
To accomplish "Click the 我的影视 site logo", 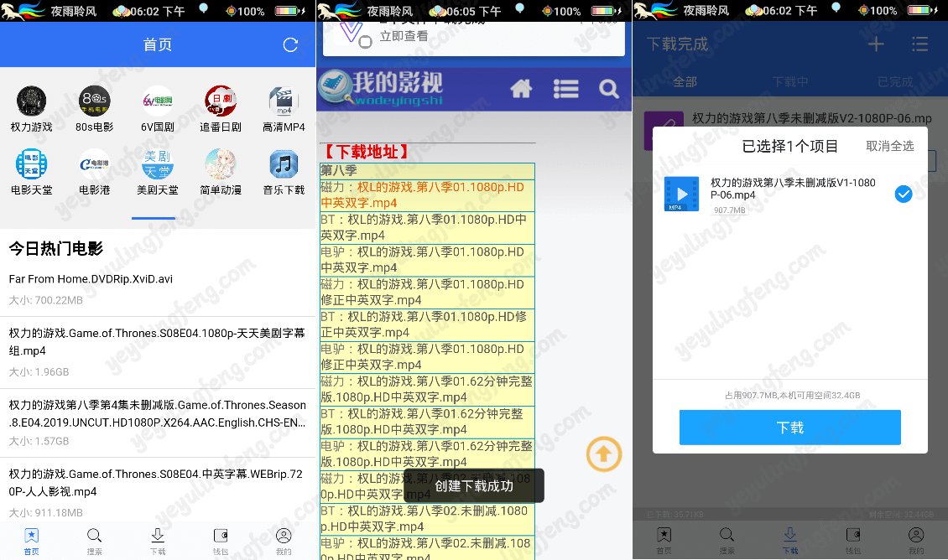I will pos(381,88).
